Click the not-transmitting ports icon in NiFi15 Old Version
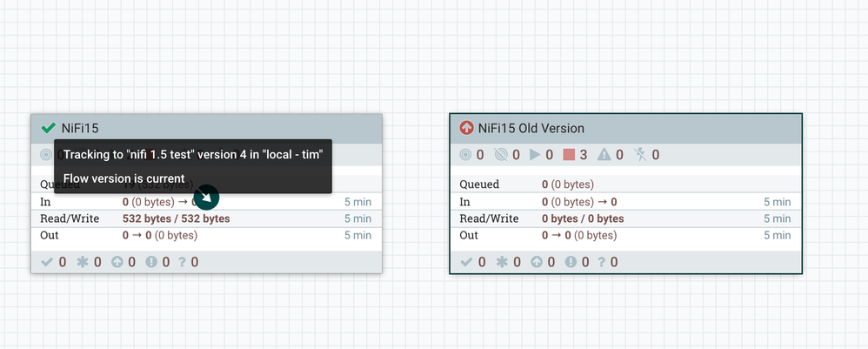The image size is (868, 349). 500,155
